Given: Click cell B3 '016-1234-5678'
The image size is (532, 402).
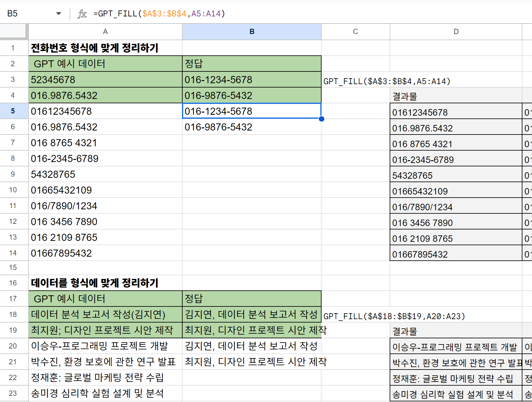Looking at the screenshot, I should pyautogui.click(x=252, y=79).
